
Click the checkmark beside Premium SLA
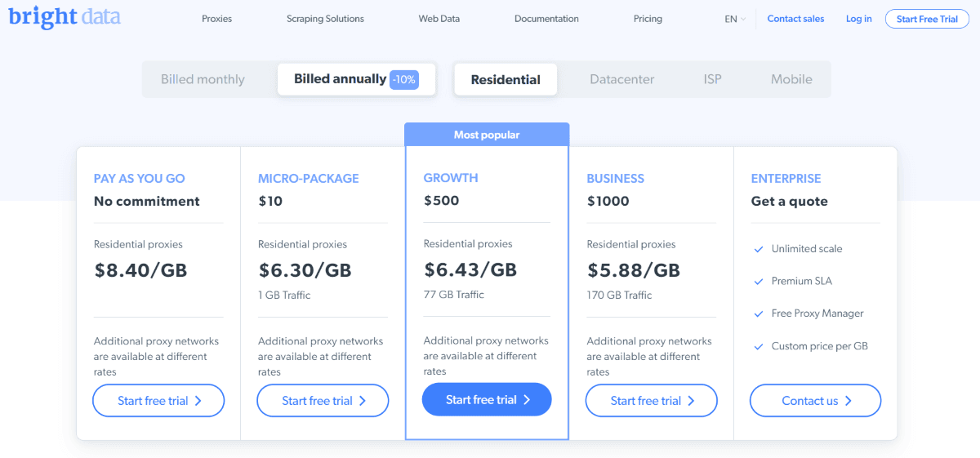[759, 282]
